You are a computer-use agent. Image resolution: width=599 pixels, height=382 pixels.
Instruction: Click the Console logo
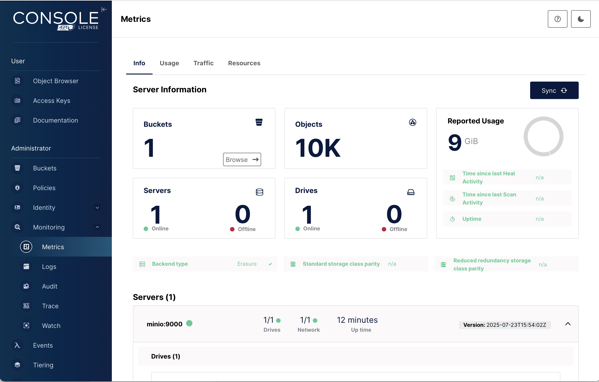pos(56,20)
